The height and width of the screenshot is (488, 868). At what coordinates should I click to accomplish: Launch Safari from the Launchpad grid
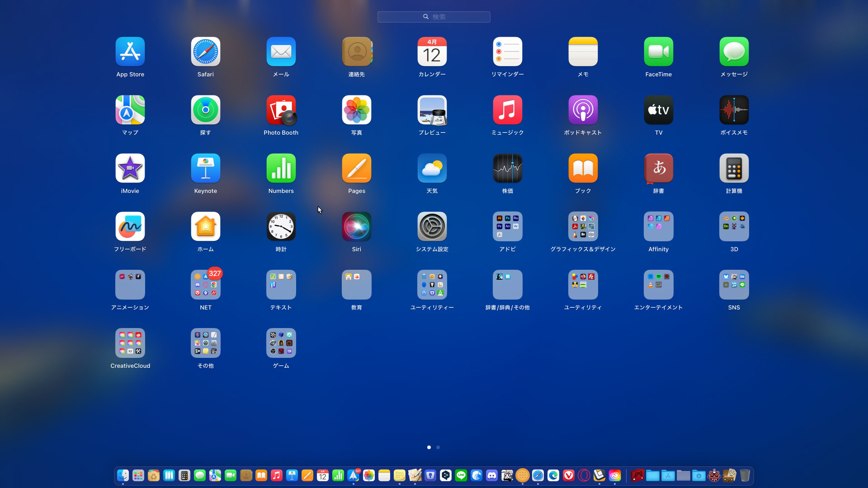[206, 52]
